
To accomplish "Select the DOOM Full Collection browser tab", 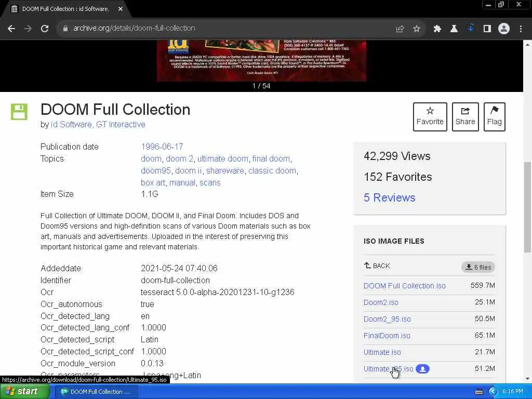I will 65,9.
